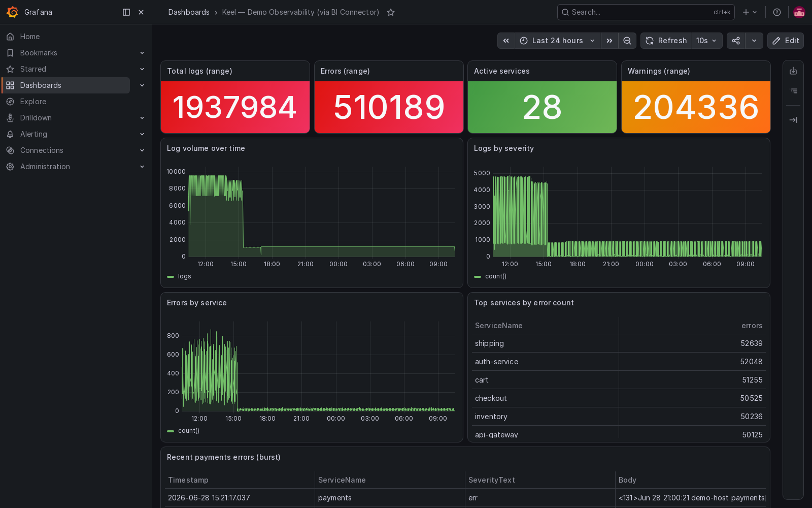Sort by SeverityText column header

[x=492, y=480]
